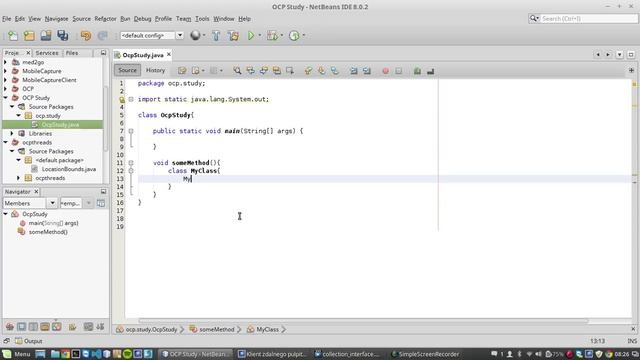Click the Profile Project toolbar icon
This screenshot has width=640, height=360.
(294, 36)
